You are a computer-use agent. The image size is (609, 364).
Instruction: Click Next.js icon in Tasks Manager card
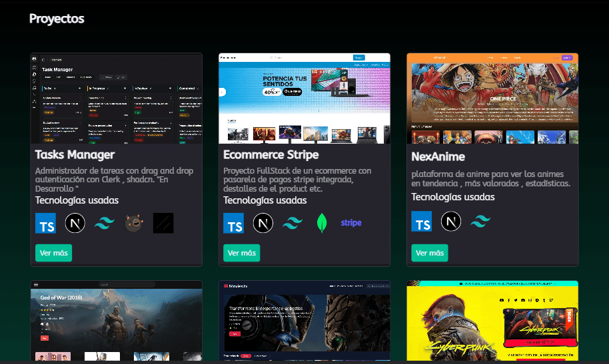point(75,223)
